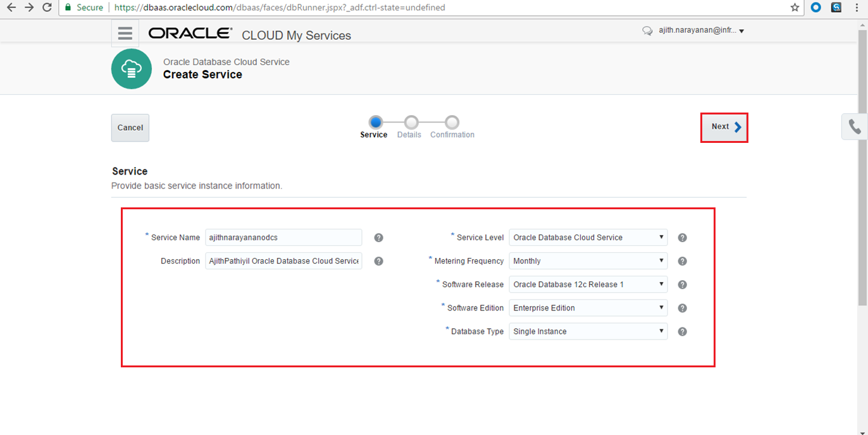Click 'Provide basic service instance information.' text
This screenshot has width=868, height=435.
tap(197, 186)
